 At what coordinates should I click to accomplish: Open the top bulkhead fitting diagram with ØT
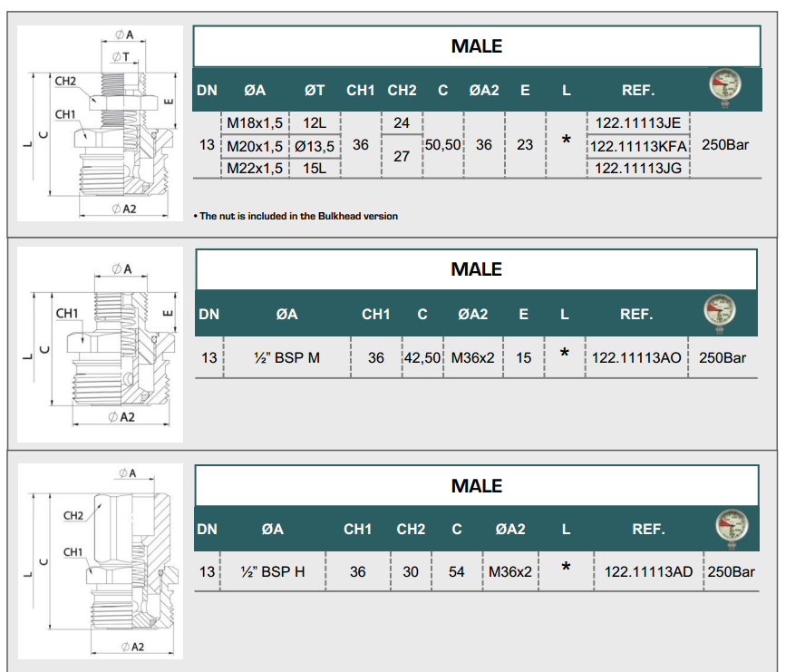coord(100,122)
